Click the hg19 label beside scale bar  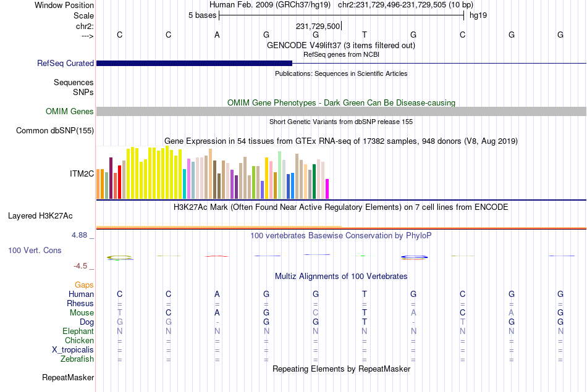click(478, 15)
